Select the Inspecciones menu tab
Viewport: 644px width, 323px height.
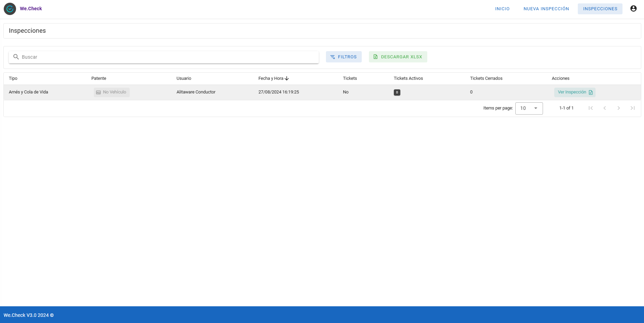pos(600,9)
